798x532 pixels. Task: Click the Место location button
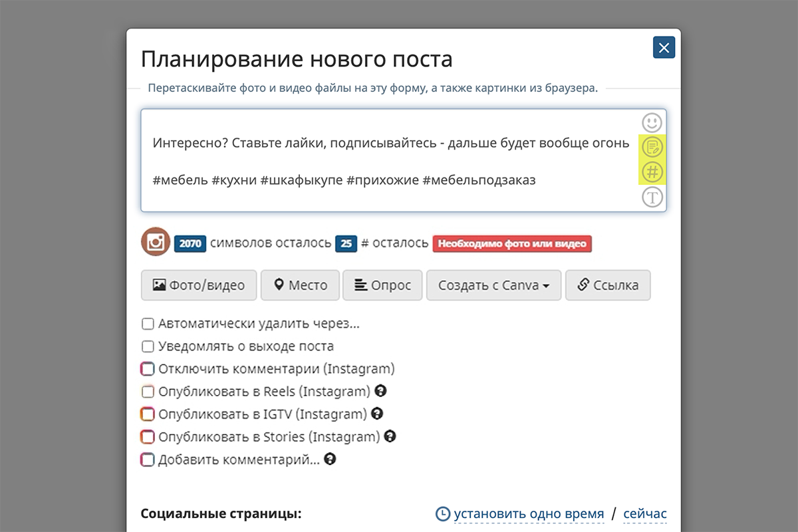(x=300, y=285)
